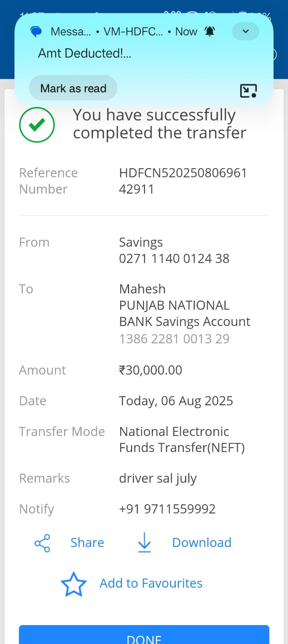Expand the HDFC notification with chevron
Image resolution: width=288 pixels, height=644 pixels.
(245, 31)
